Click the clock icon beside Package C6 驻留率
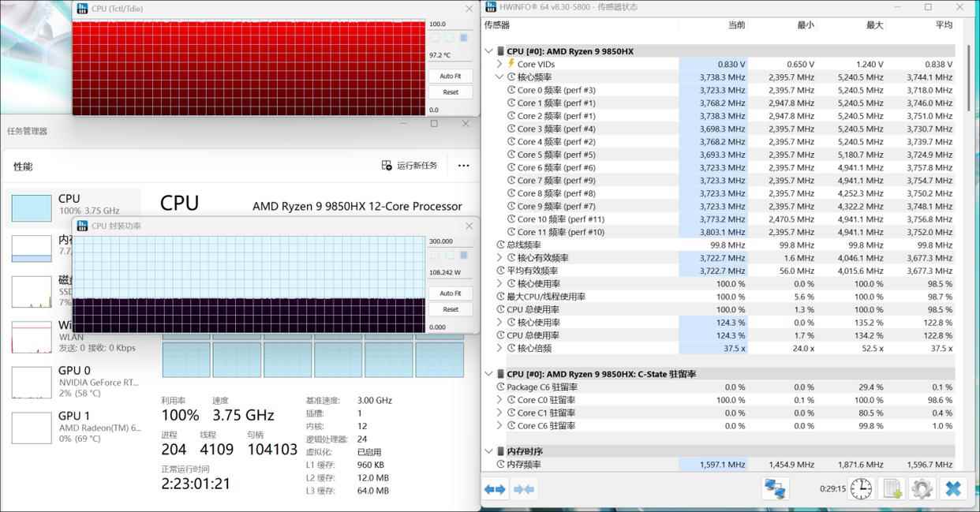This screenshot has width=980, height=512. (x=500, y=387)
